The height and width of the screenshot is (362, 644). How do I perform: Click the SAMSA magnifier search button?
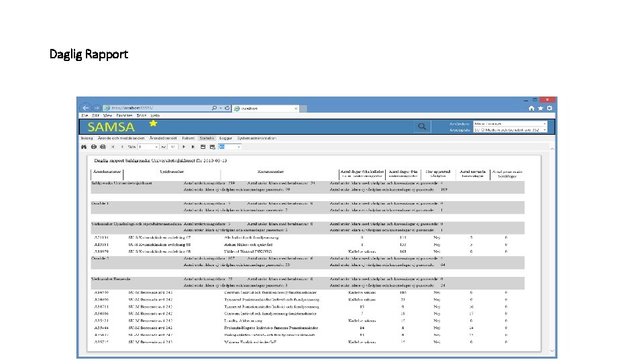pos(422,127)
